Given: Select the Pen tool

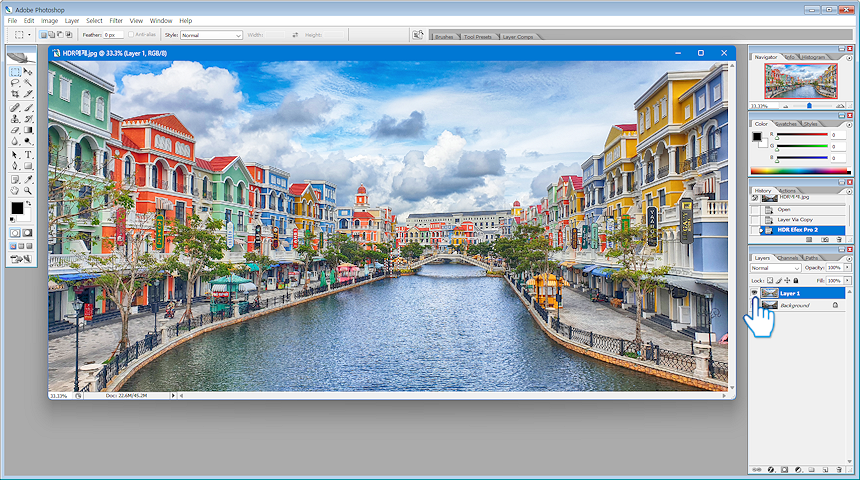Looking at the screenshot, I should coord(15,166).
